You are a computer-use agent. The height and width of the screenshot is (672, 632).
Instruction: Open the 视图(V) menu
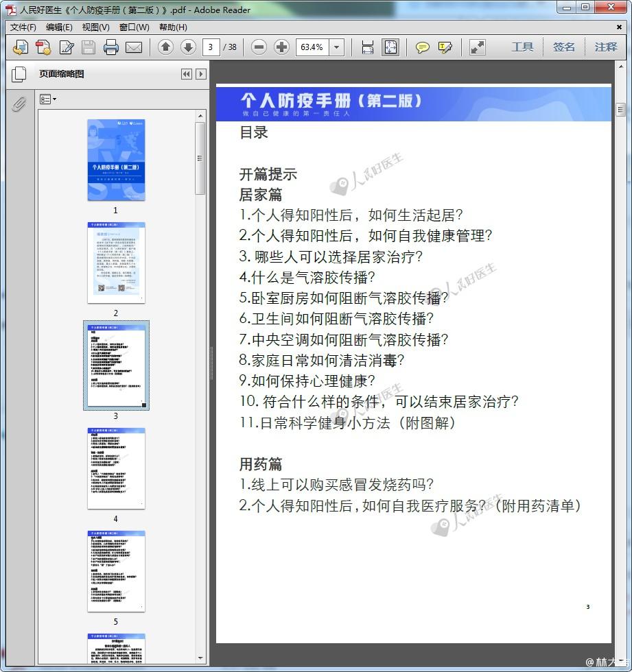coord(95,27)
